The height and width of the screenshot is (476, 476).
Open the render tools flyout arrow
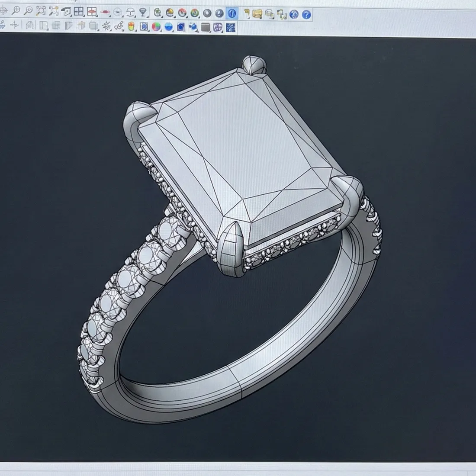(x=187, y=17)
